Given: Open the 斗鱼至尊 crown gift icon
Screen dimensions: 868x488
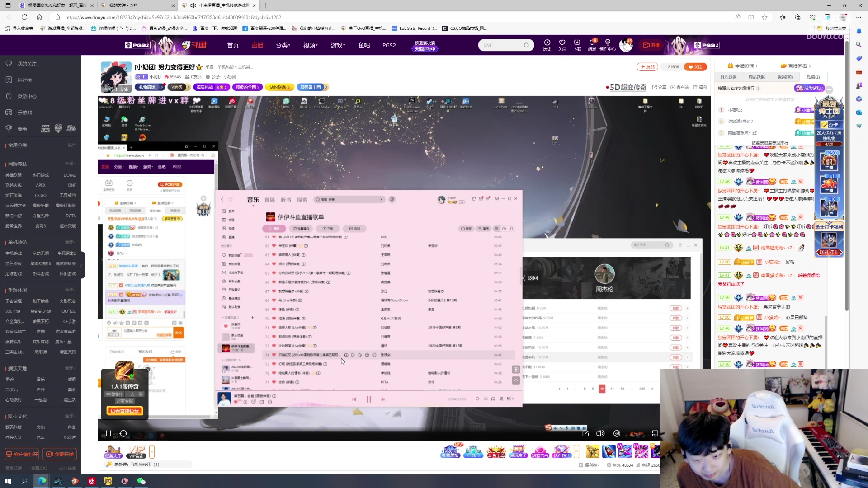Looking at the screenshot, I should [496, 451].
